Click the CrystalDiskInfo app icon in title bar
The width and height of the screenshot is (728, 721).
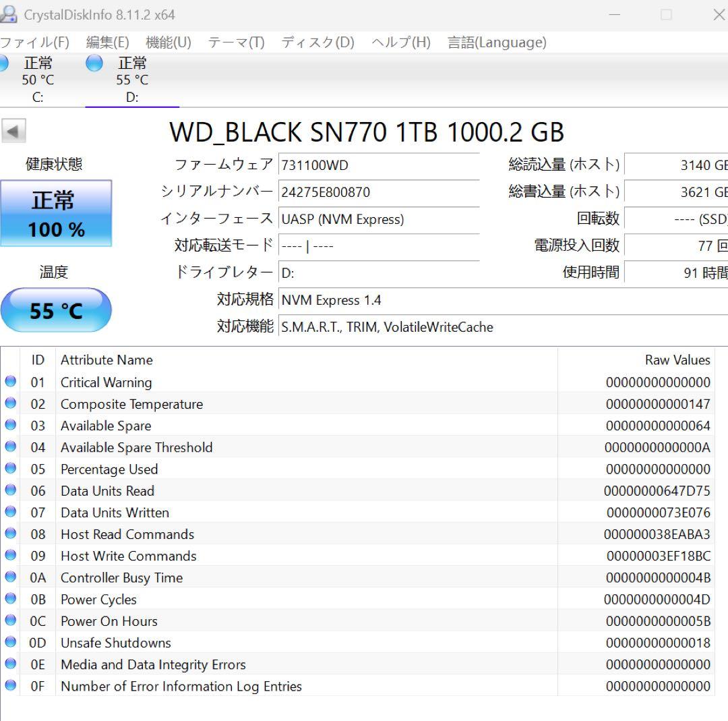(x=9, y=14)
